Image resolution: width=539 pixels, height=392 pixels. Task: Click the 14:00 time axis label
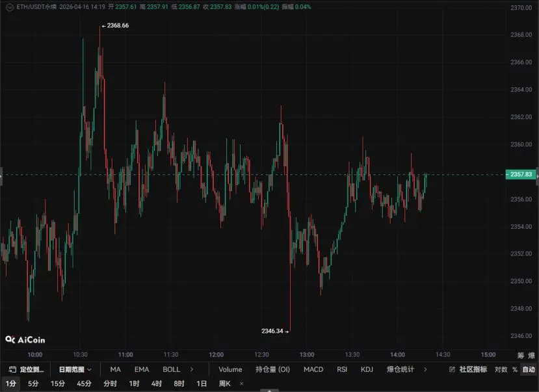pos(397,354)
